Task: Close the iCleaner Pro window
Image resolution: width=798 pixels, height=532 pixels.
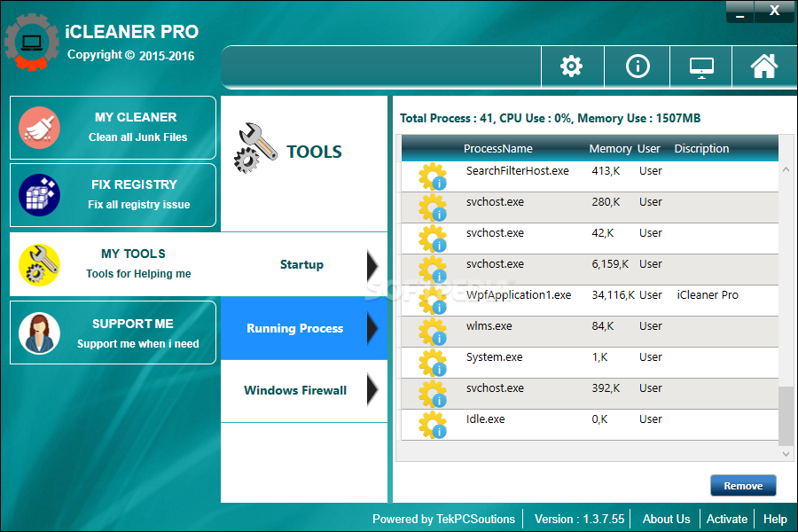Action: [774, 12]
